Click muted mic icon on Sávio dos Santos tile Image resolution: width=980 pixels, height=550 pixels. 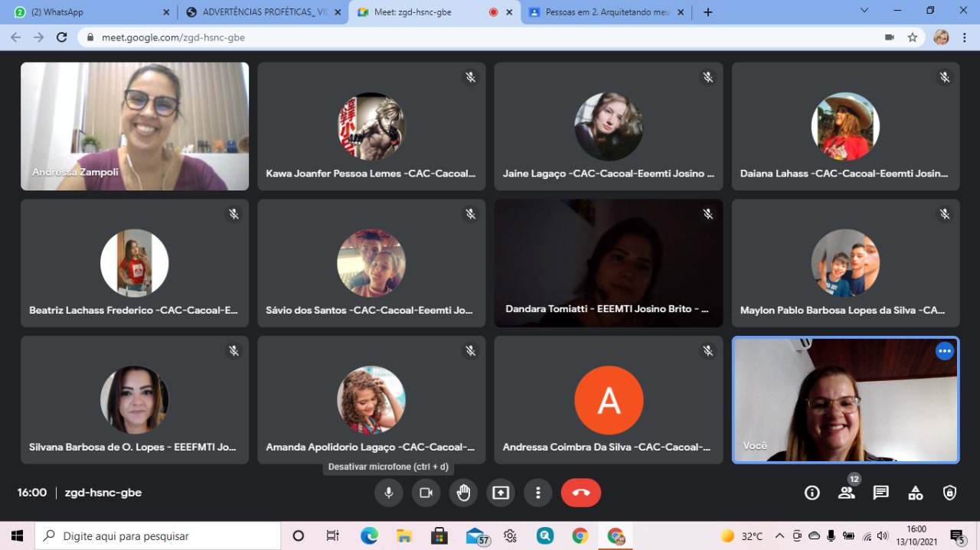coord(471,214)
